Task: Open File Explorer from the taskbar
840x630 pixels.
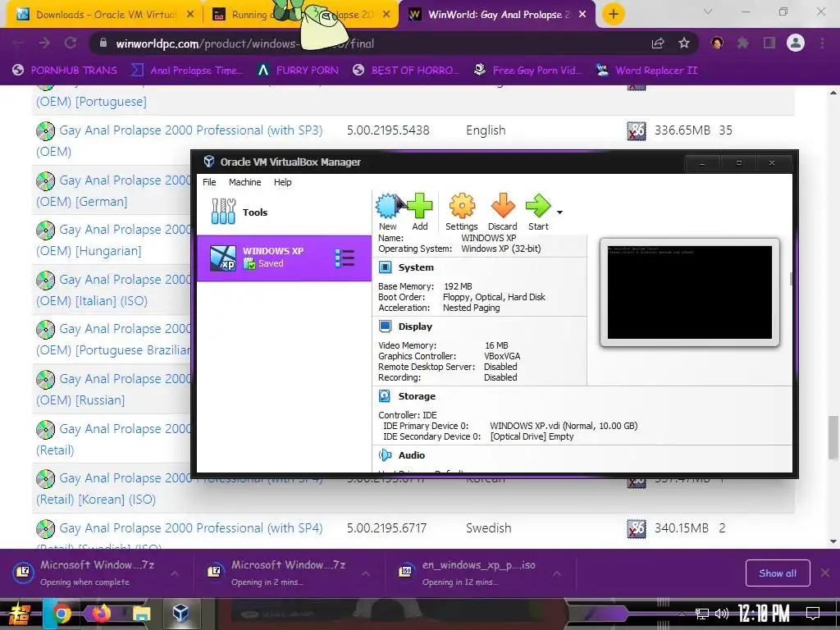Action: click(141, 613)
